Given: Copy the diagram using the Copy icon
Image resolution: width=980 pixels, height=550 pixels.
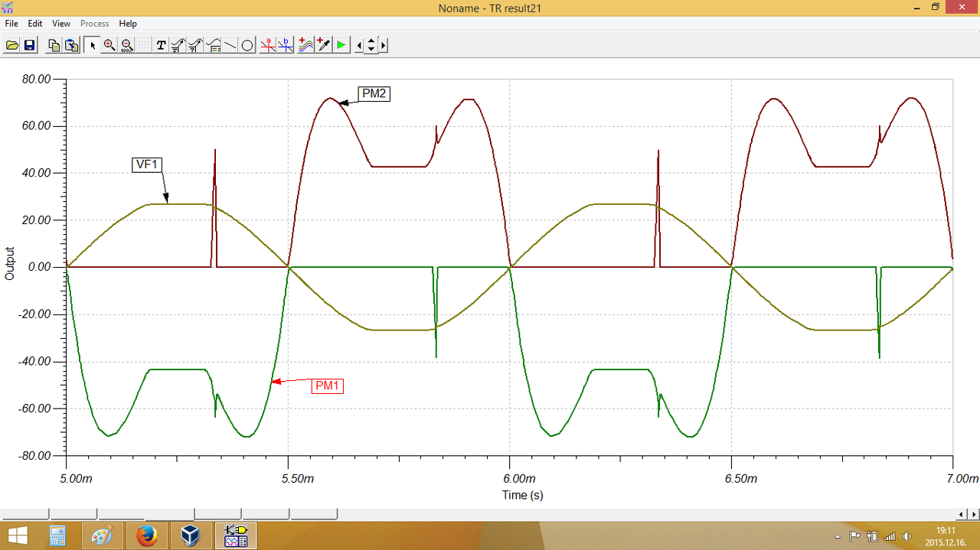Looking at the screenshot, I should tap(54, 45).
